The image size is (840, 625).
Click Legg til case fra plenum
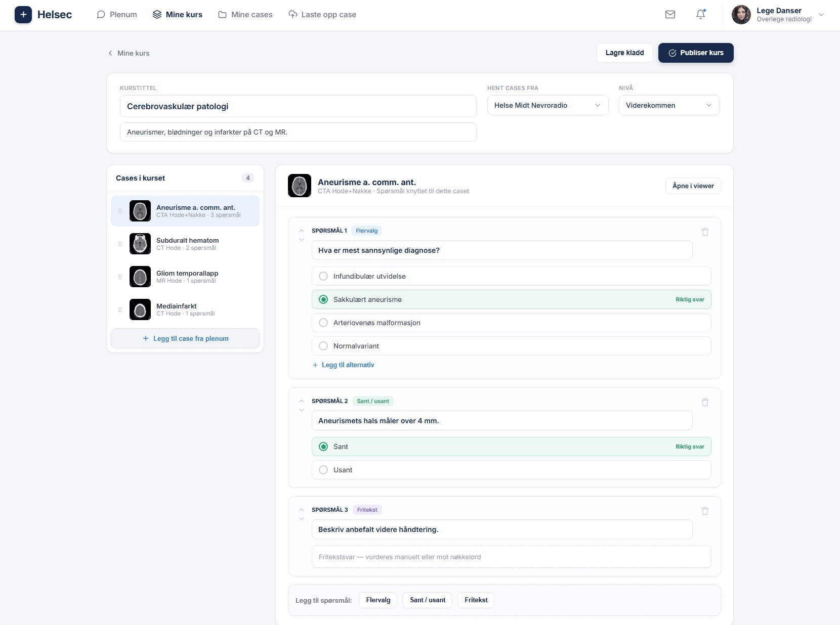click(185, 338)
